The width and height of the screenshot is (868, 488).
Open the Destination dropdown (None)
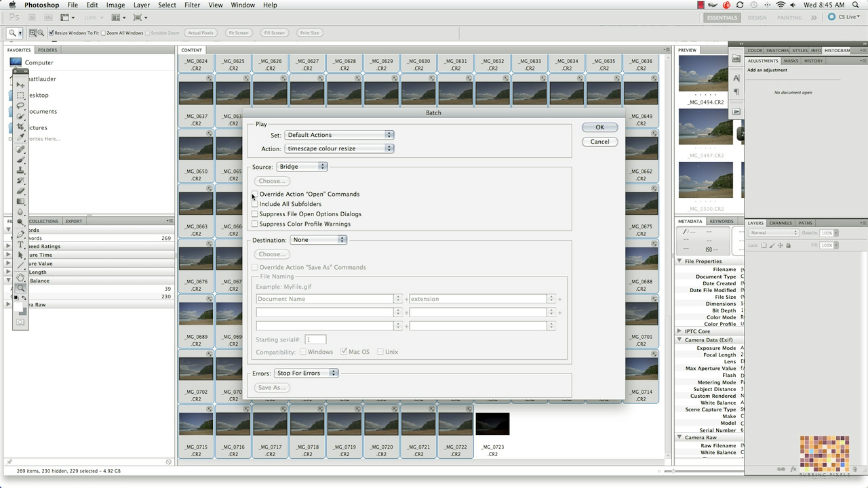318,240
